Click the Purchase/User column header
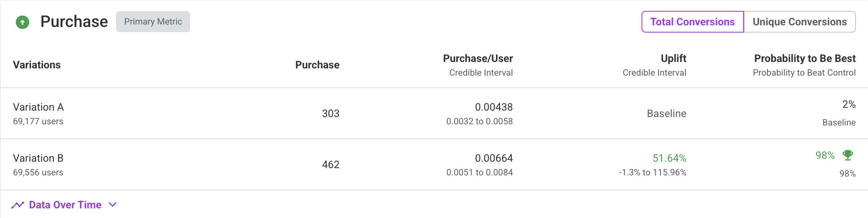 point(478,58)
